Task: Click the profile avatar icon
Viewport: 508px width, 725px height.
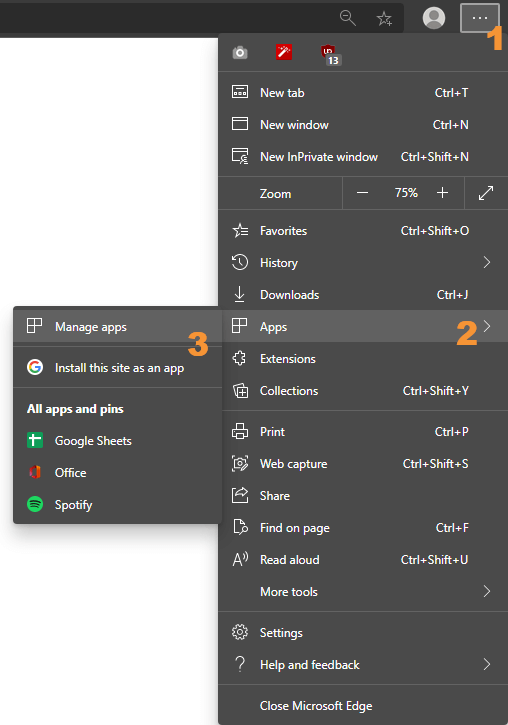Action: point(434,18)
